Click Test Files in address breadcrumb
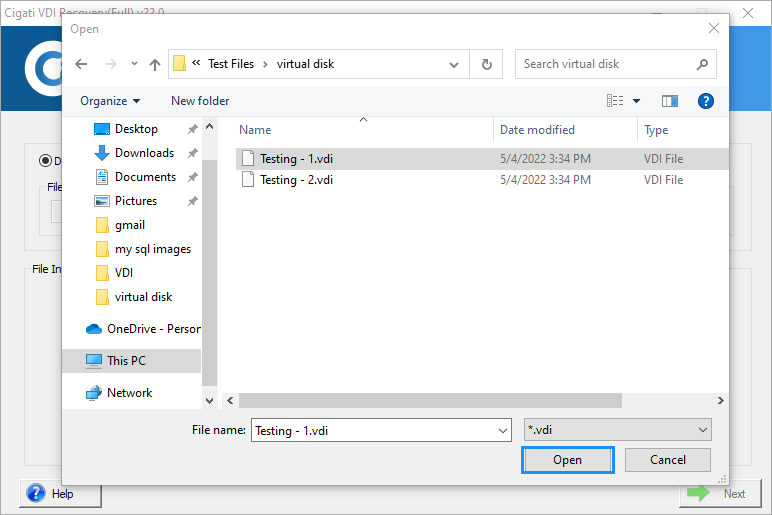The height and width of the screenshot is (515, 772). 231,64
